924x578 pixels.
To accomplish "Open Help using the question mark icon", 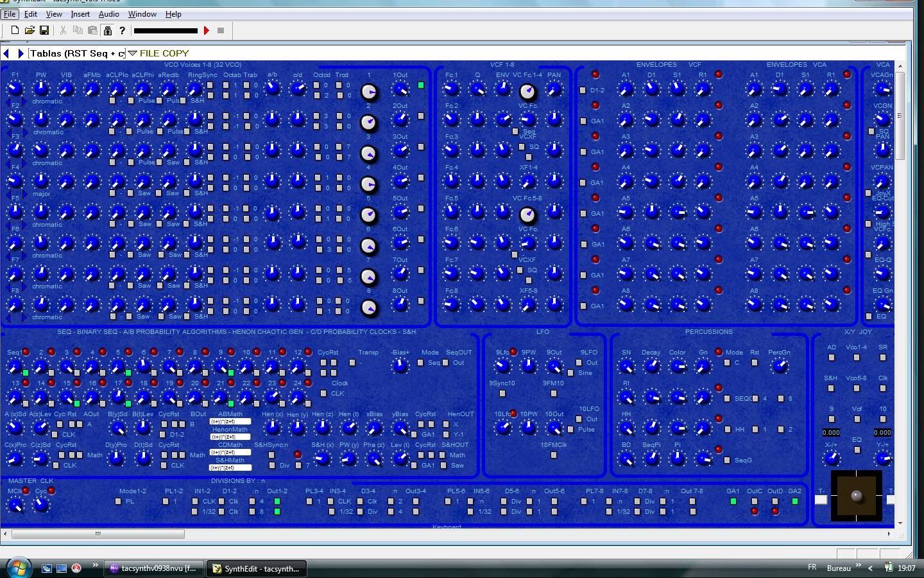I will pyautogui.click(x=122, y=30).
